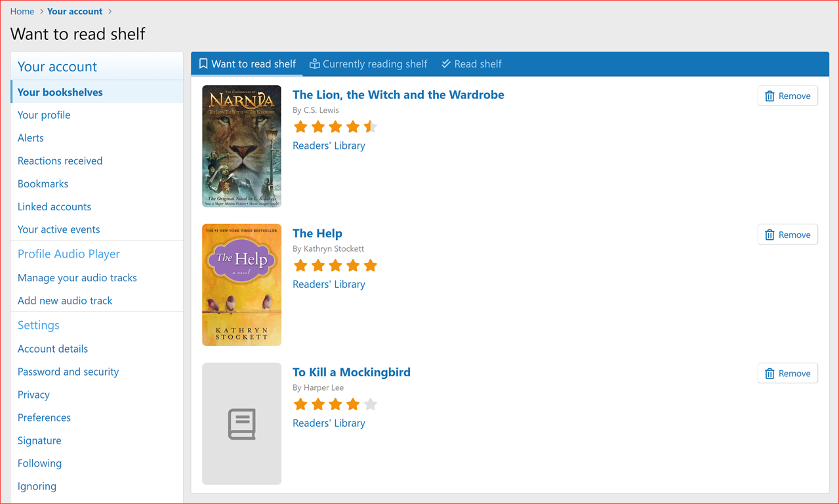The width and height of the screenshot is (839, 504).
Task: Select Your profile in the sidebar
Action: coord(44,115)
